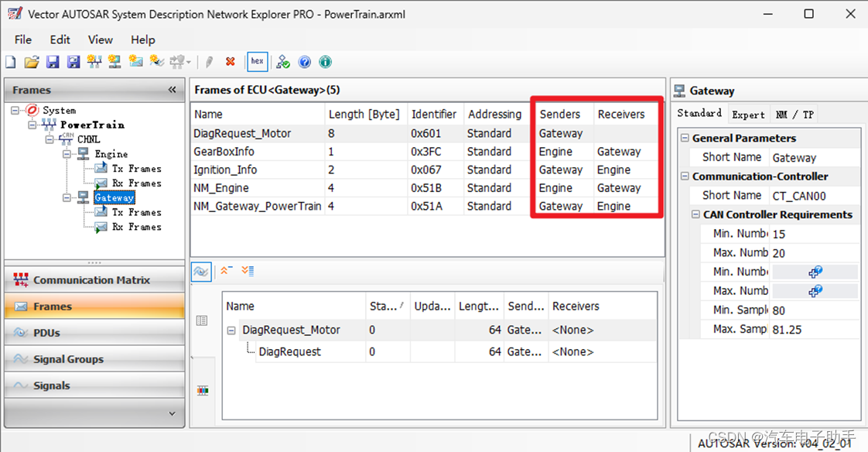Open the Help menu
This screenshot has height=452, width=868.
[x=143, y=40]
